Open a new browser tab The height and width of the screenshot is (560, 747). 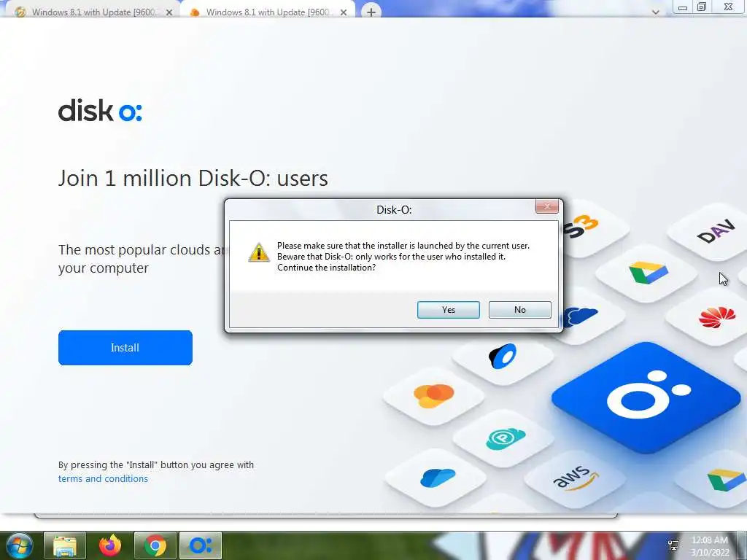click(371, 12)
